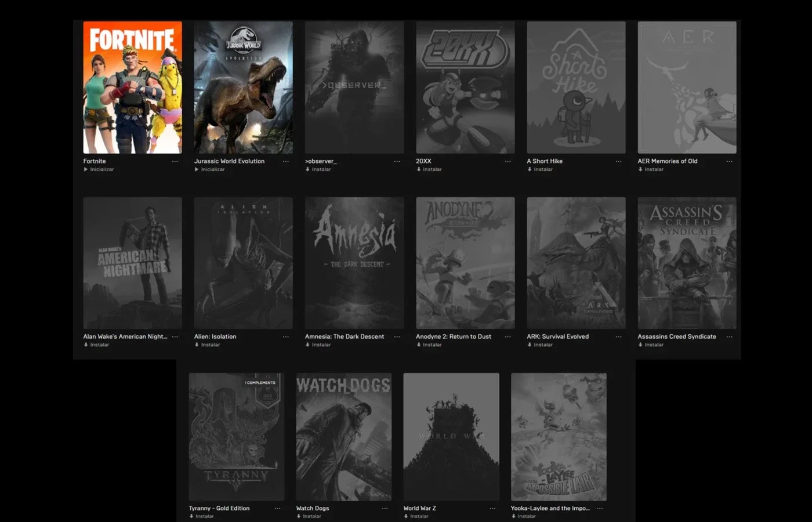Click the Tyranny Gold Edition cover art
The height and width of the screenshot is (522, 812).
click(x=237, y=437)
